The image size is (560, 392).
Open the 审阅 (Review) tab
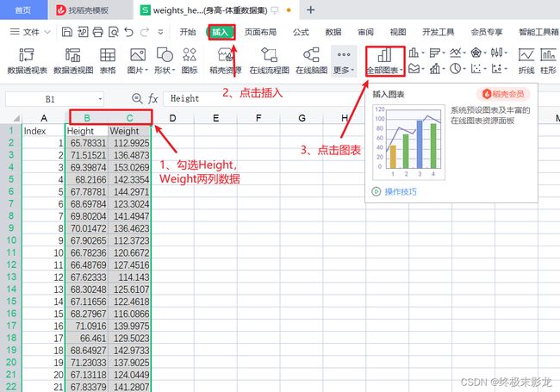[x=365, y=32]
